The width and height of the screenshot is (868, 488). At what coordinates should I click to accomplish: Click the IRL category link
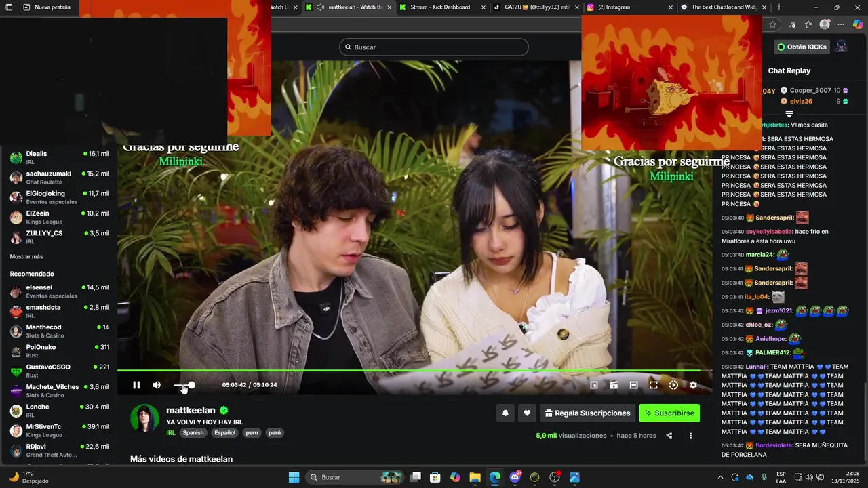[171, 432]
